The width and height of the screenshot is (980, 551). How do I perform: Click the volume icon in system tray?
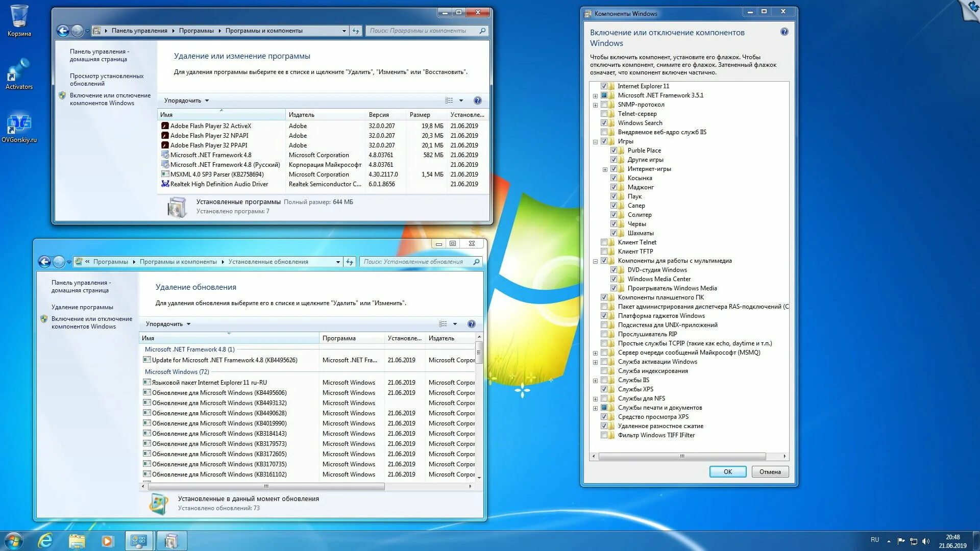926,541
